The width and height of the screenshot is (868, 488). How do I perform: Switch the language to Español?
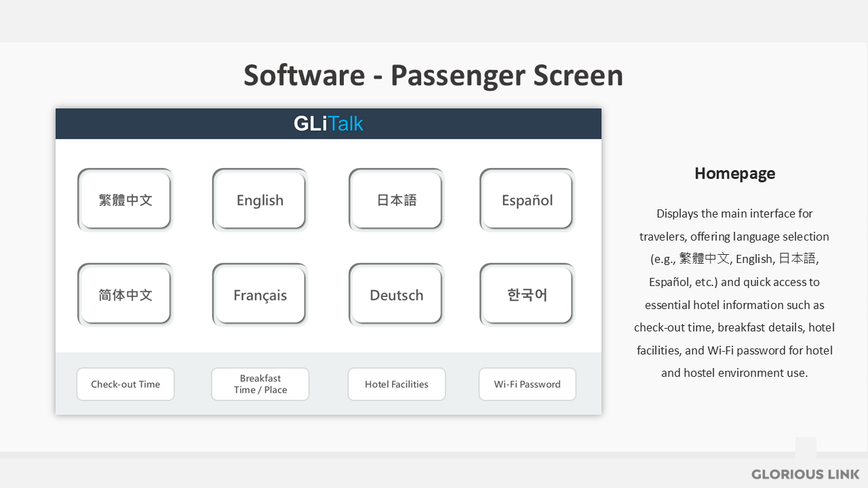tap(527, 200)
